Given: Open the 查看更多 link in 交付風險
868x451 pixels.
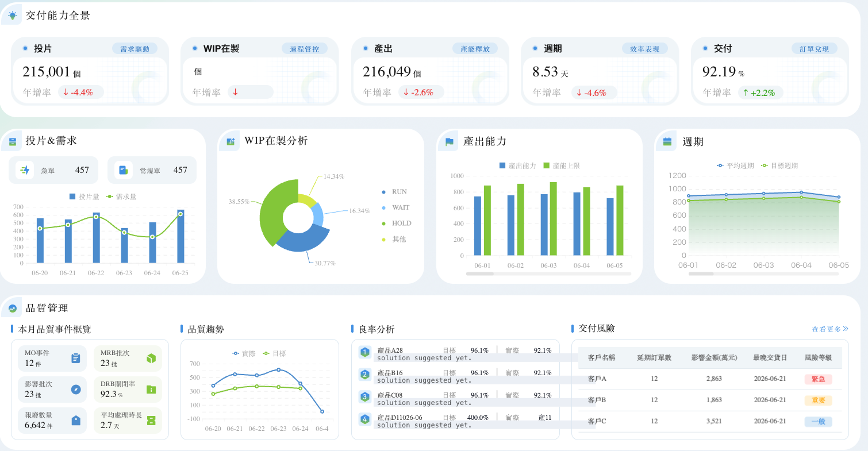Looking at the screenshot, I should (830, 329).
